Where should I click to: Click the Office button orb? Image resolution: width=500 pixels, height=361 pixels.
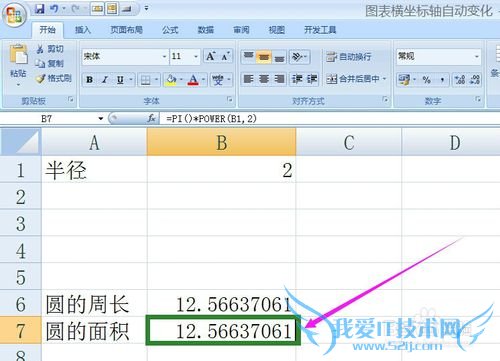coord(14,15)
